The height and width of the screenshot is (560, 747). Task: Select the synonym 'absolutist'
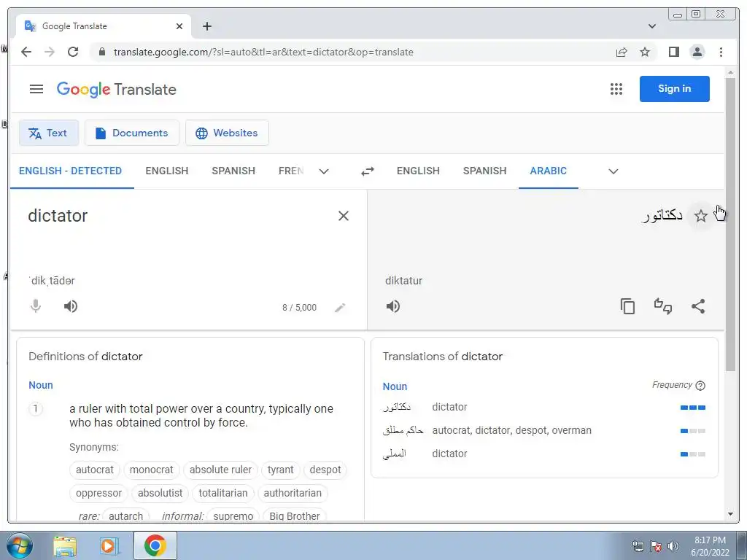[x=160, y=493]
